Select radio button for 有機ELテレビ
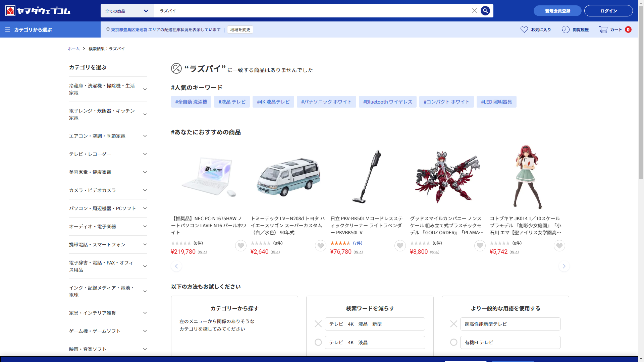Image resolution: width=644 pixels, height=362 pixels. pyautogui.click(x=453, y=342)
